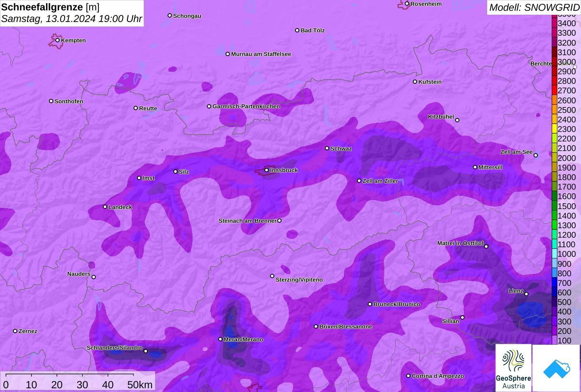The width and height of the screenshot is (581, 392).
Task: Click the blue 700 legend swatch
Action: click(x=554, y=283)
